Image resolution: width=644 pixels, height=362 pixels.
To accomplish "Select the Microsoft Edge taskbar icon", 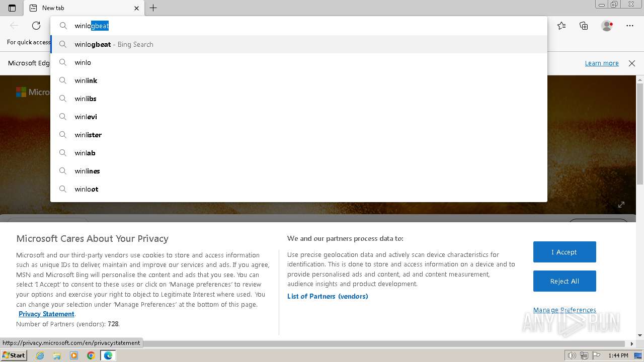I will click(108, 355).
